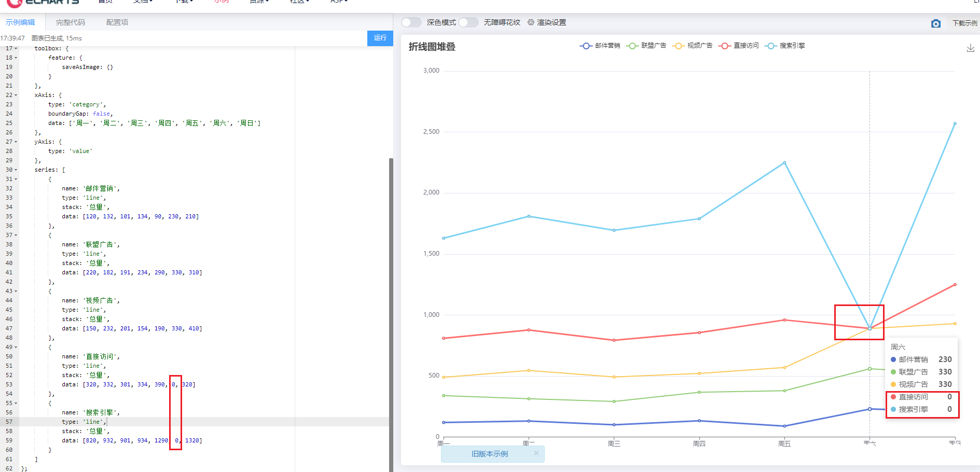The image size is (980, 472).
Task: Click the 直接访问 data point at 周日
Action: (955, 285)
